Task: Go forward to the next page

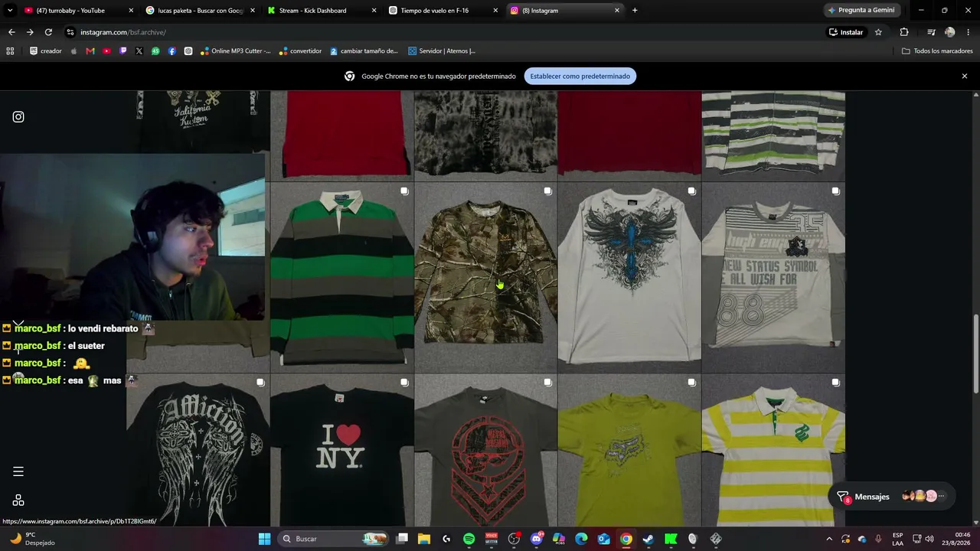Action: (30, 32)
